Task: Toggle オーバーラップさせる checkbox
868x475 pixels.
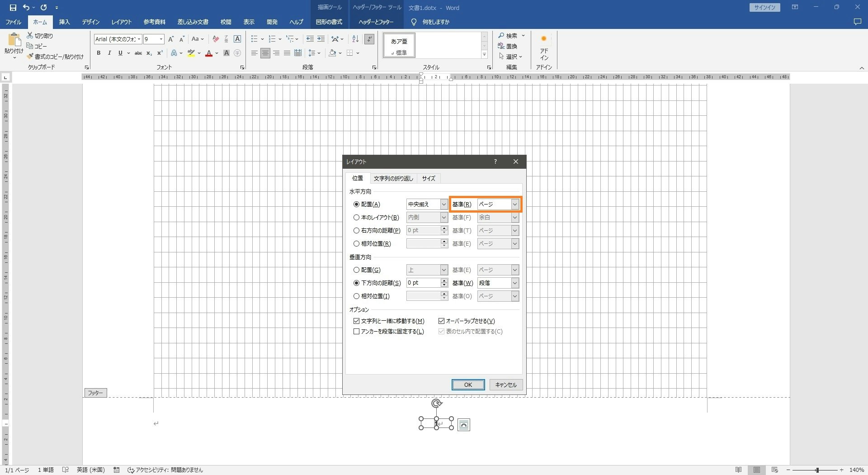Action: click(x=441, y=321)
